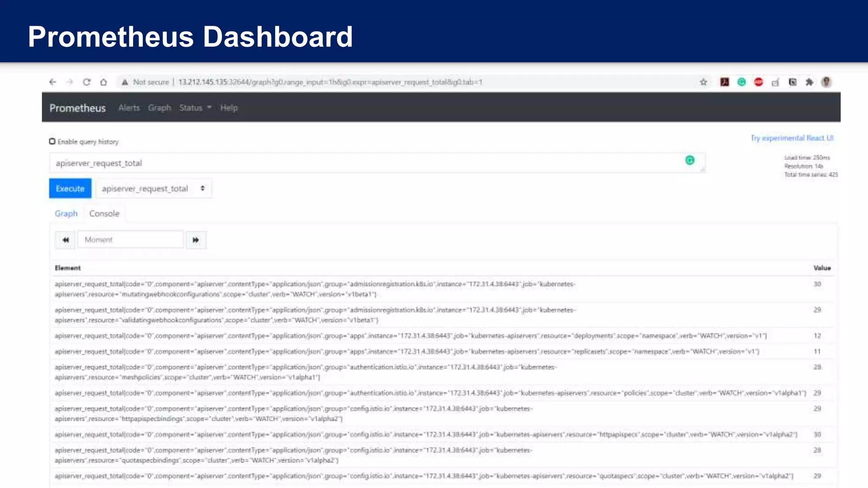This screenshot has height=488, width=868.
Task: Open the Adobe Acrobat extension icon
Action: [725, 82]
